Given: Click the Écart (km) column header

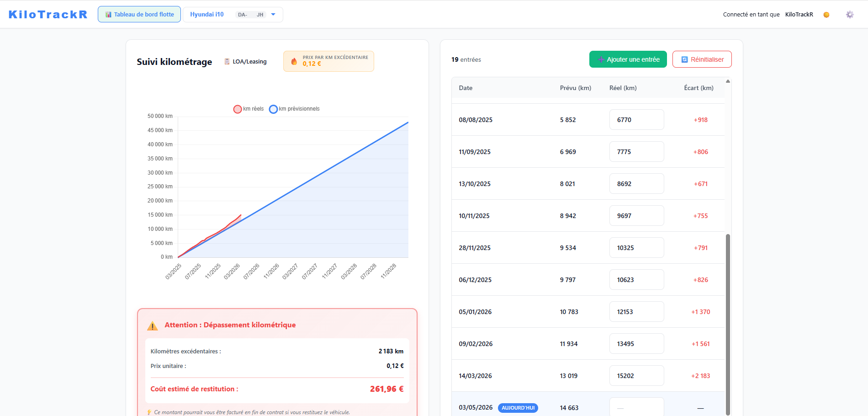Looking at the screenshot, I should coord(699,88).
